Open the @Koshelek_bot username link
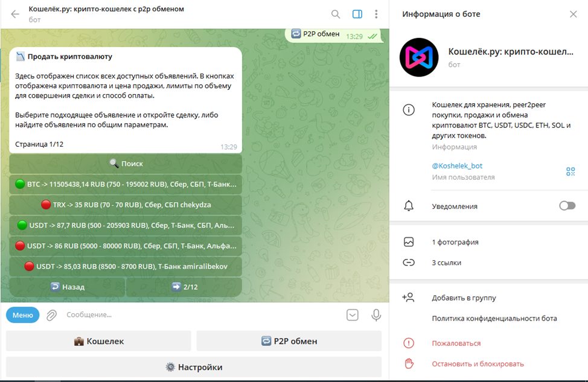 pos(457,166)
